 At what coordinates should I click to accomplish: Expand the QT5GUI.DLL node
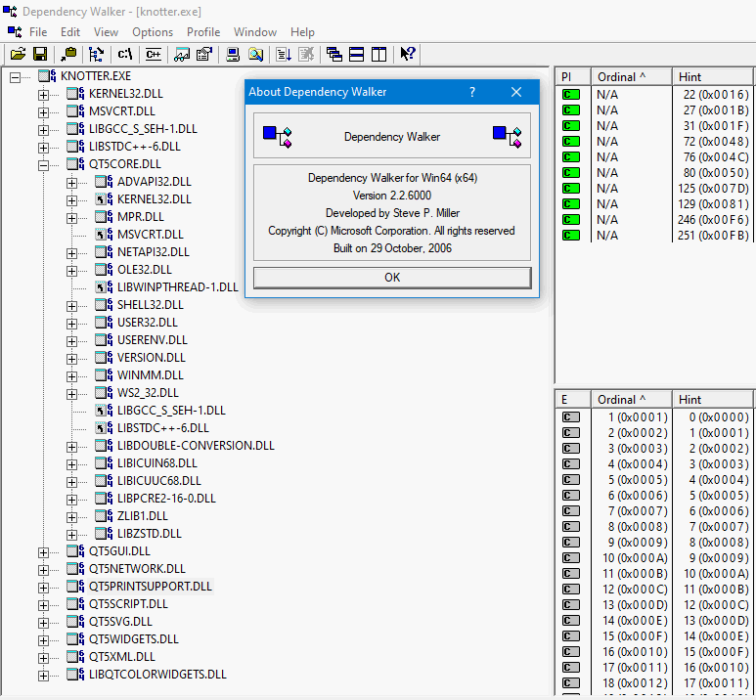(43, 552)
